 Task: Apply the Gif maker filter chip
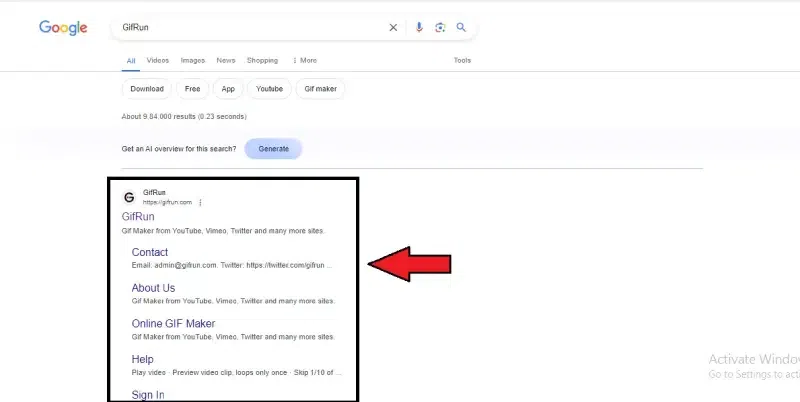click(x=320, y=89)
